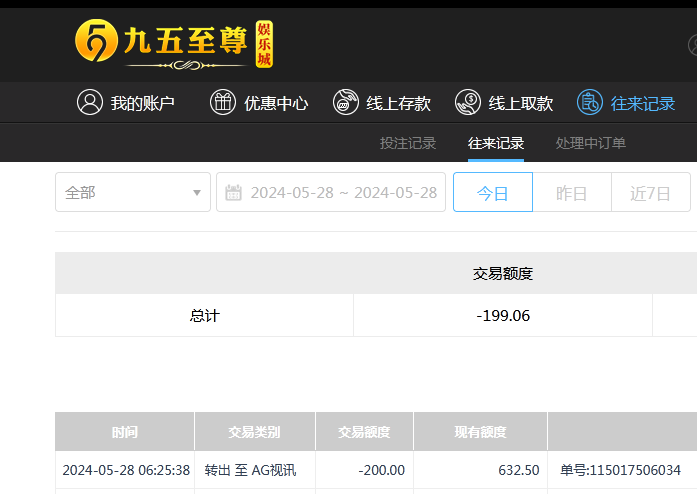Filter records by 今日

tap(493, 192)
